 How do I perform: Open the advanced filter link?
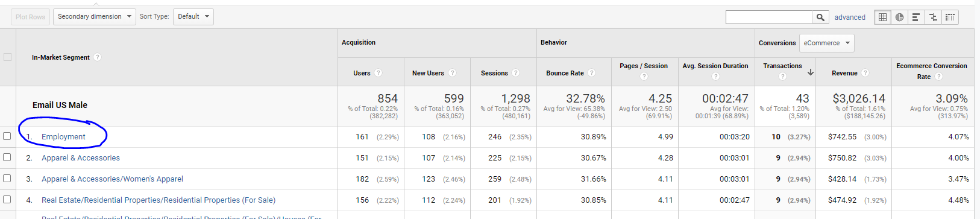pos(850,17)
